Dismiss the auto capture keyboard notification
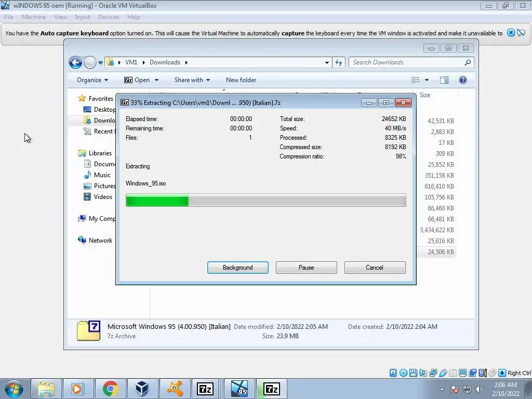Image resolution: width=532 pixels, height=399 pixels. (511, 33)
